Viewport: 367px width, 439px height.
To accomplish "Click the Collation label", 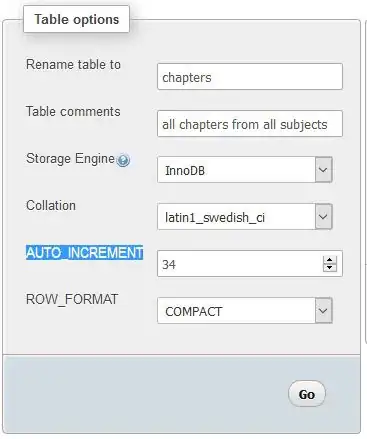I will tap(51, 205).
